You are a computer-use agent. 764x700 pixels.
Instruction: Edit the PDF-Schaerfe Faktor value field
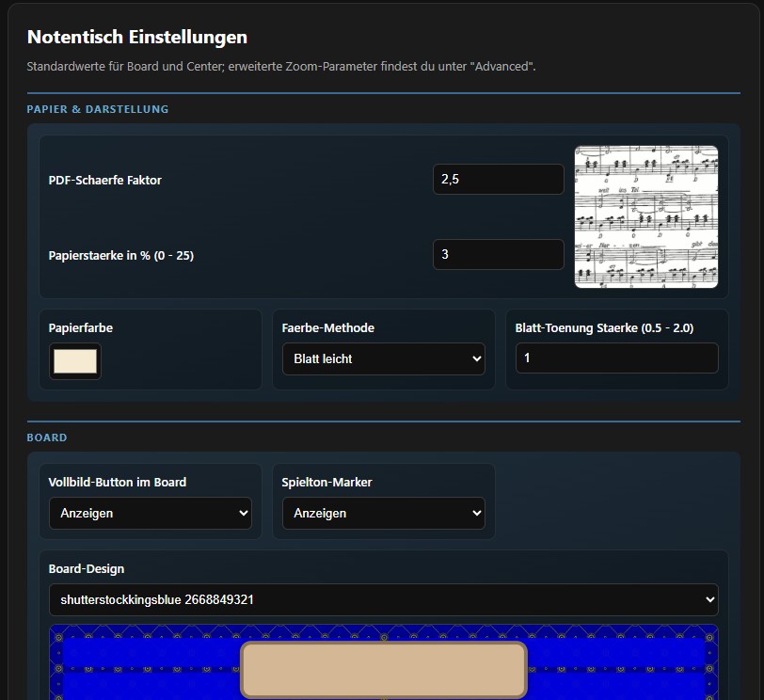(x=499, y=180)
